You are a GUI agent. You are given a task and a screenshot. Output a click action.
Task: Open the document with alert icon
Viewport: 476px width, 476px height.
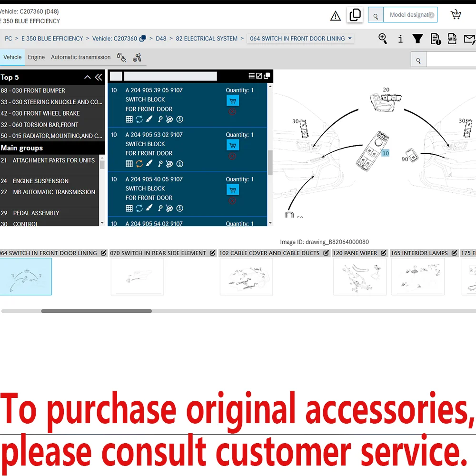click(x=436, y=39)
